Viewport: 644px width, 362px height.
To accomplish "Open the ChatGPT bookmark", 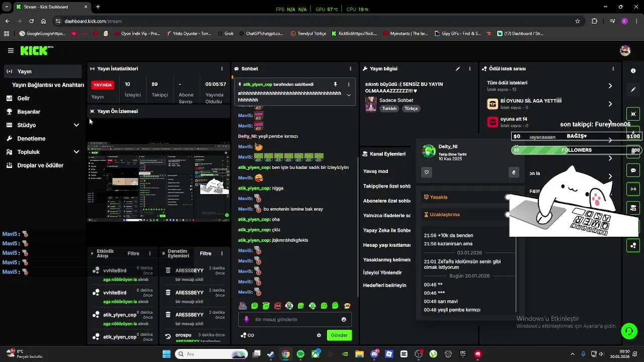I will [261, 34].
